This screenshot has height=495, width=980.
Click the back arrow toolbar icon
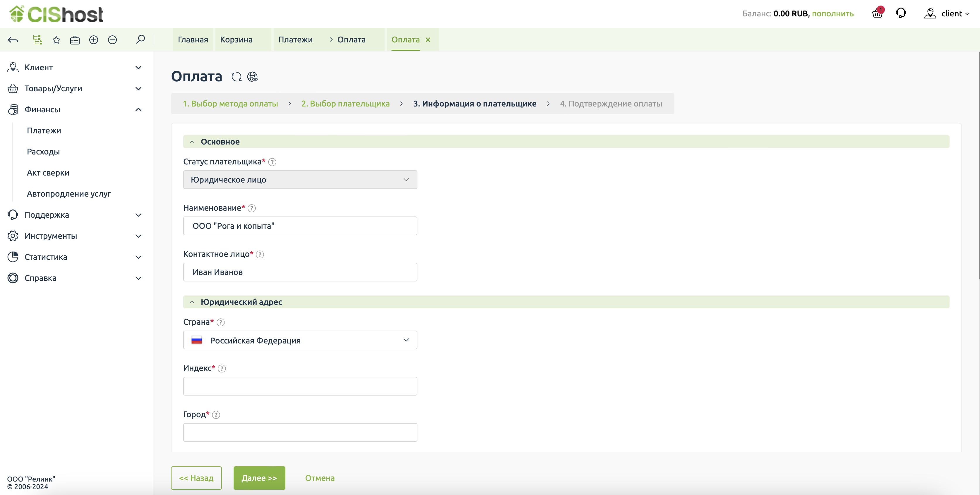(13, 40)
